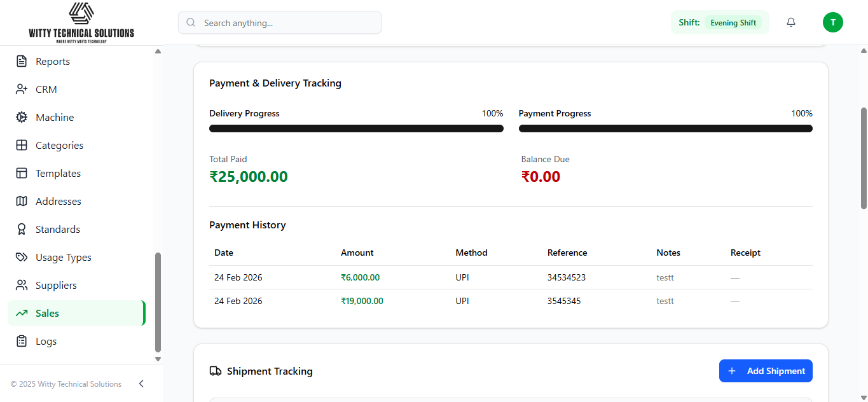Click the notification bell icon
868x402 pixels.
tap(791, 22)
